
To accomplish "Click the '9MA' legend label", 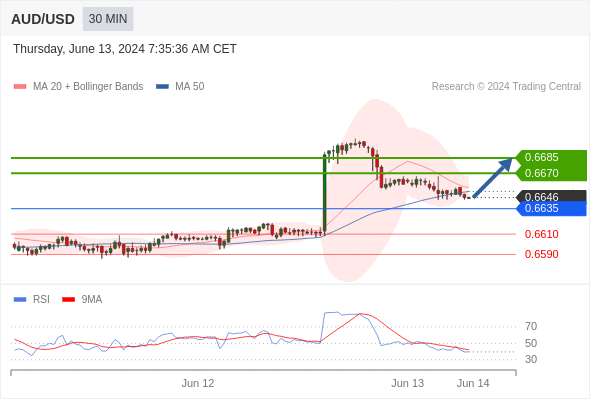I will tap(92, 300).
